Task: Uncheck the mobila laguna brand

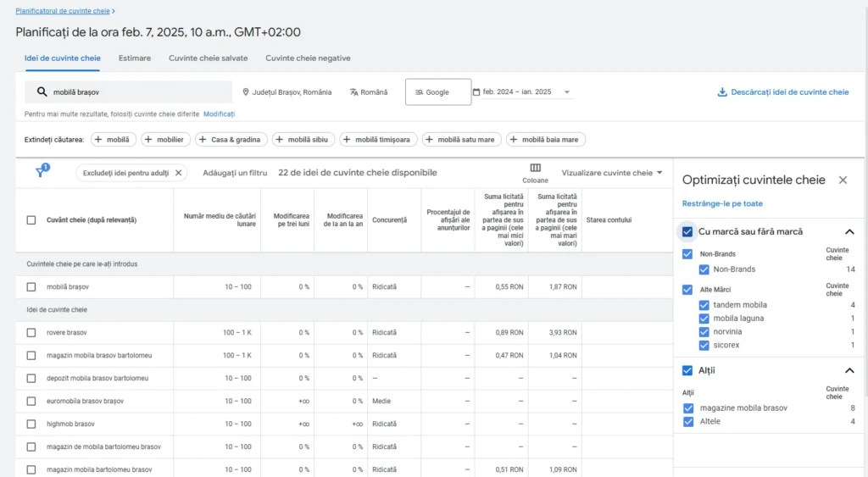Action: [704, 319]
